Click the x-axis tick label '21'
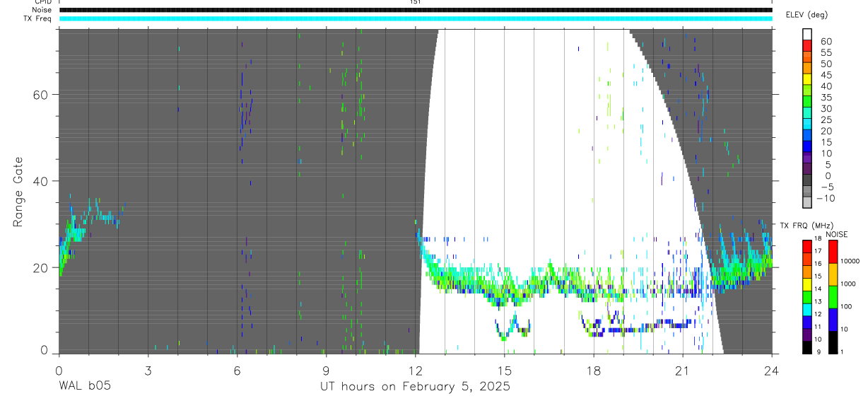Viewport: 868px width, 401px height. click(683, 370)
